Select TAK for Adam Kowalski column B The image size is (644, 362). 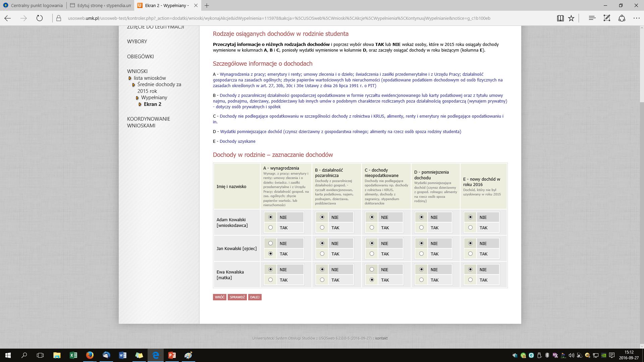tap(322, 228)
